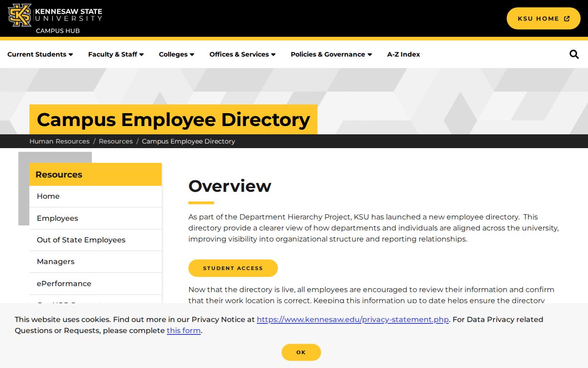Select Home in the sidebar

(x=96, y=196)
